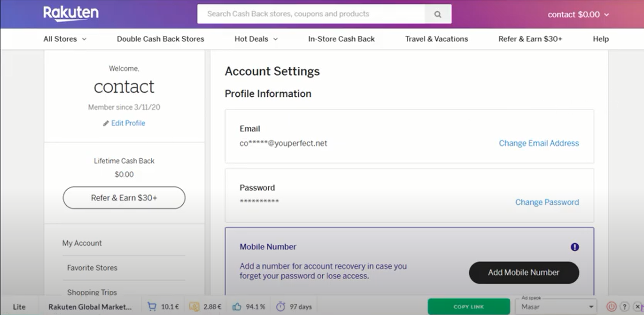The image size is (644, 315).
Task: Click the Search Cash Back stores field
Action: point(311,14)
